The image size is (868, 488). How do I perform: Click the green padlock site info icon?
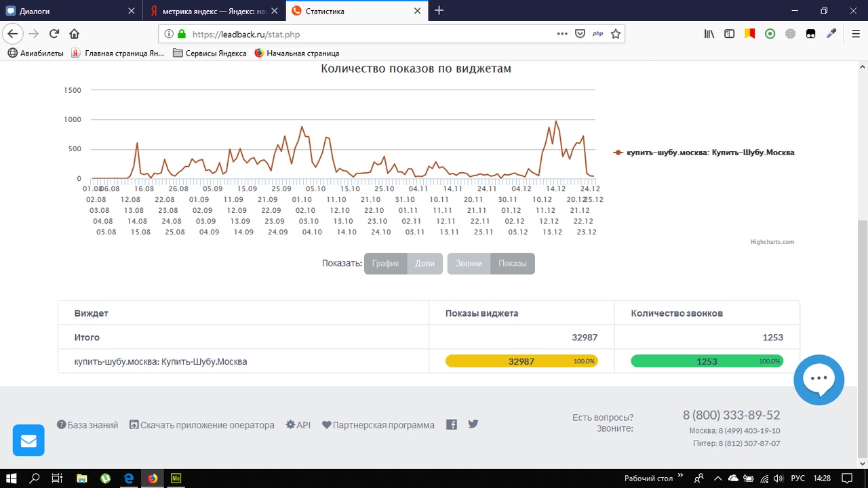pos(181,34)
